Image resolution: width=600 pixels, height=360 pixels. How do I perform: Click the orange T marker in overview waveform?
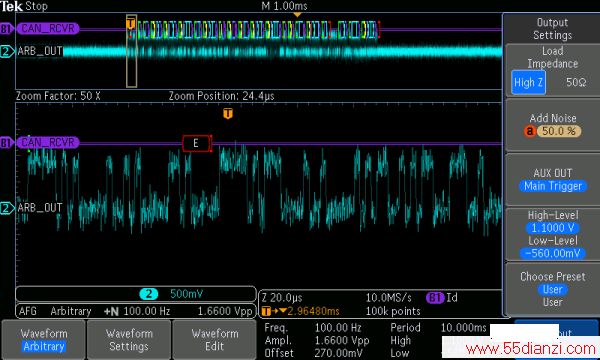click(x=130, y=23)
